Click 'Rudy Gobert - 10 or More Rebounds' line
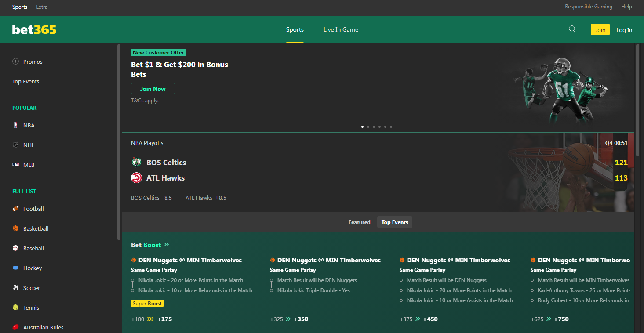Viewport: 644px width, 333px height. point(583,300)
